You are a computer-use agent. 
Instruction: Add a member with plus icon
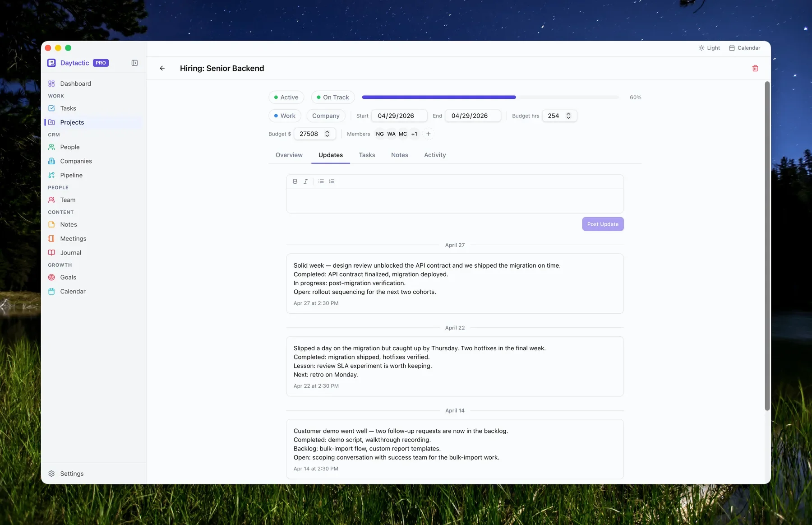[x=429, y=134]
